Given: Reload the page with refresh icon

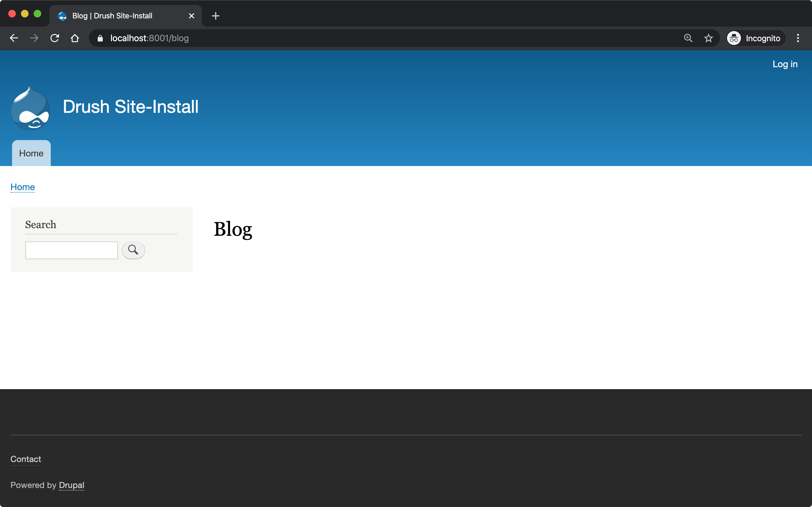Looking at the screenshot, I should (x=55, y=38).
